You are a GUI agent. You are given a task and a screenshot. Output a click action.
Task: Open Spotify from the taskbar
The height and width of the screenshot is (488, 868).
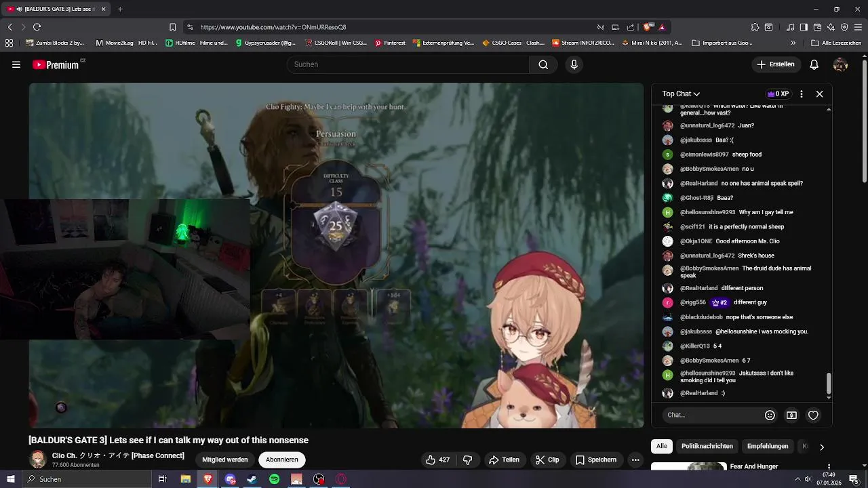pos(274,479)
